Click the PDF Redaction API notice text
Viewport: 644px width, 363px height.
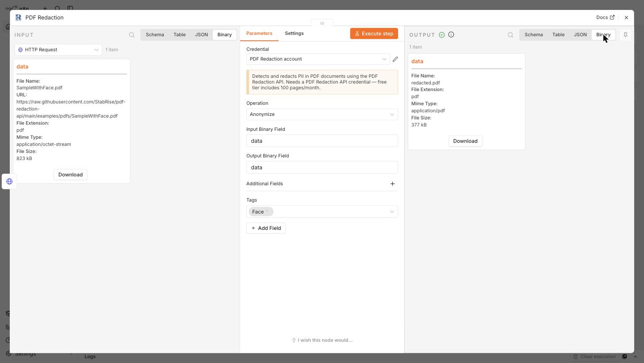[x=319, y=82]
